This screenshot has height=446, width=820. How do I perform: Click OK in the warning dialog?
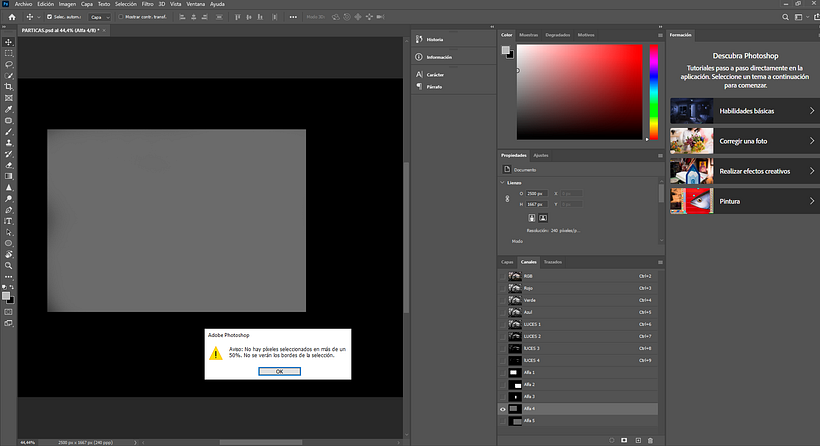[x=279, y=371]
